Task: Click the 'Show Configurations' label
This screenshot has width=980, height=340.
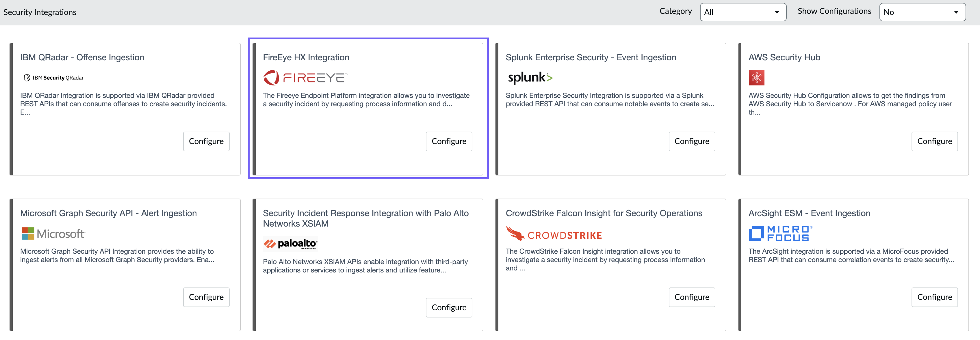Action: (x=834, y=11)
